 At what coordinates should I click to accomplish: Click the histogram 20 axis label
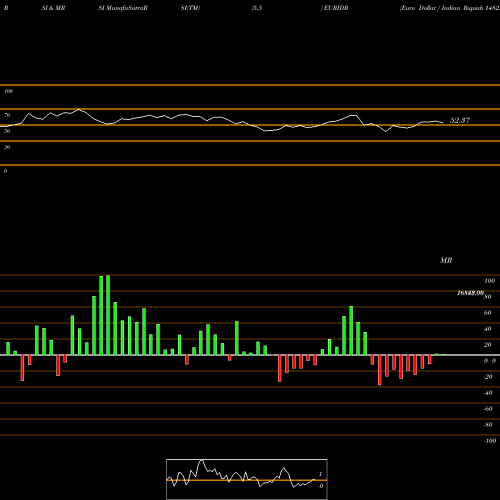pos(487,345)
